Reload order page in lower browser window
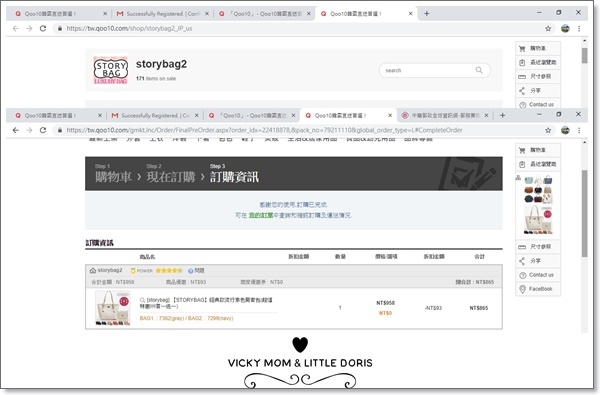The image size is (600, 395). click(x=43, y=130)
